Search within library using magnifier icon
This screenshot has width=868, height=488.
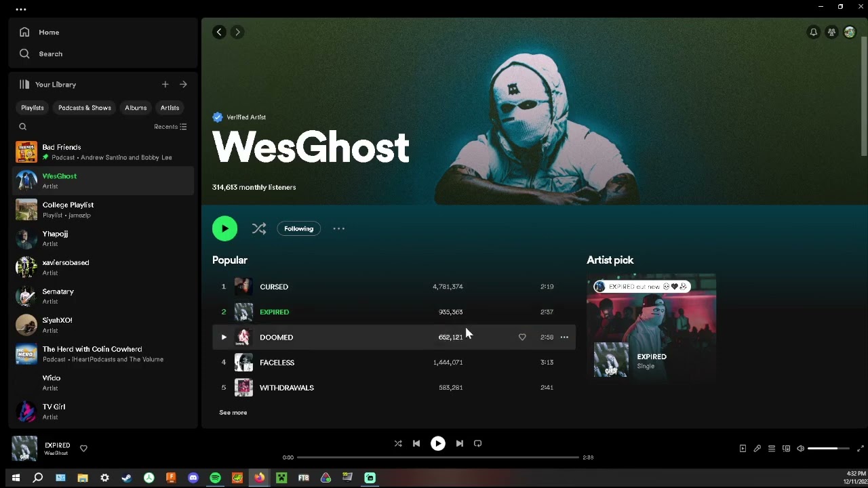(x=22, y=127)
